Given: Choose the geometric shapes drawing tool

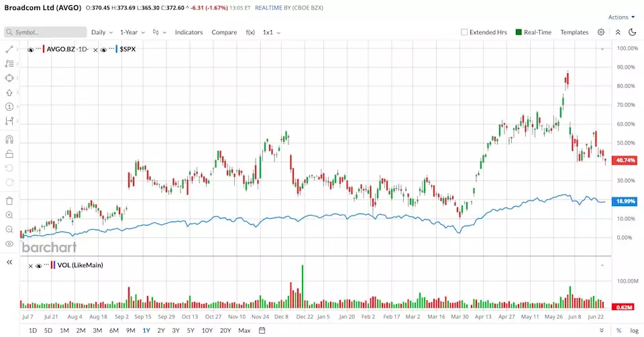Looking at the screenshot, I should pos(9,78).
